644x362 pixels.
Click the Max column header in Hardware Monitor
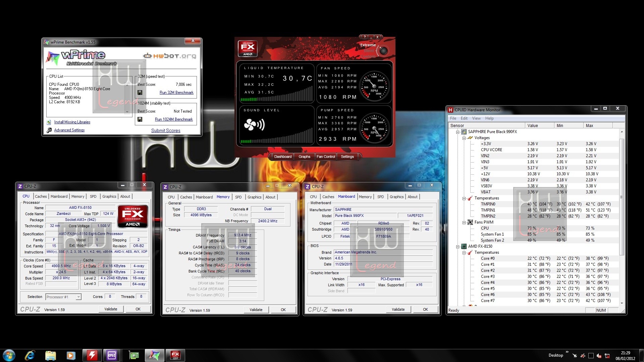point(598,126)
